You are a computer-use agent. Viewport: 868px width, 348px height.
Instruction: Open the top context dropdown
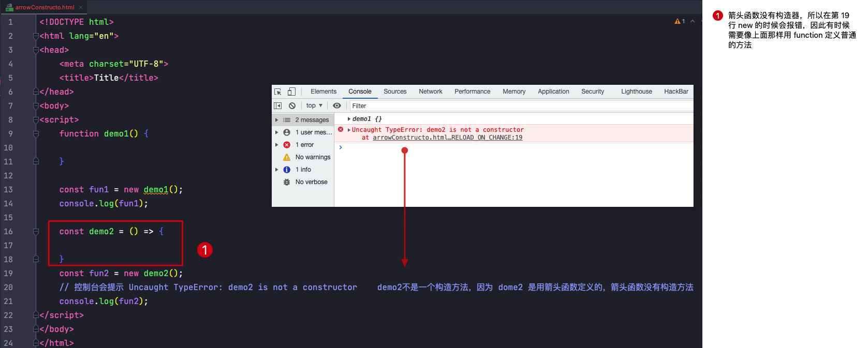pos(314,105)
